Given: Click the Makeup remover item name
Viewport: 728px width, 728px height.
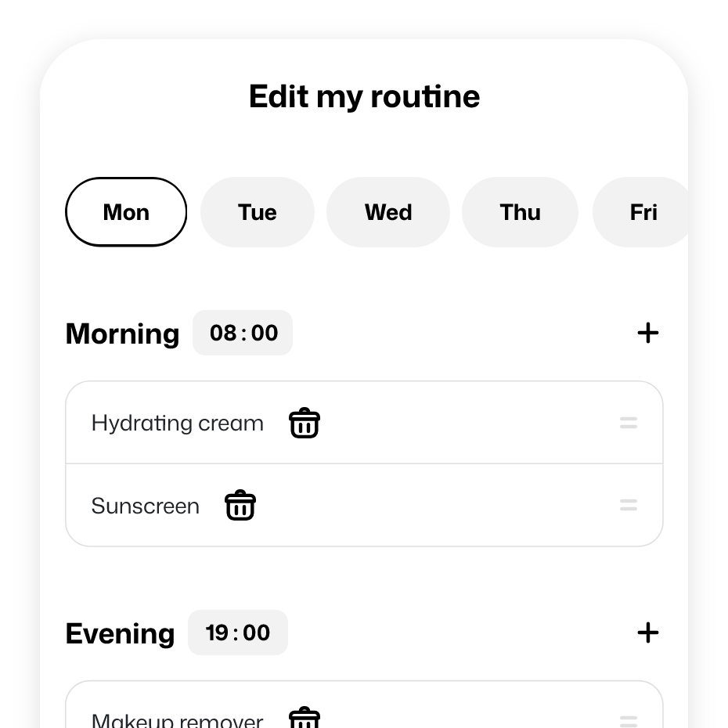Looking at the screenshot, I should click(x=178, y=720).
